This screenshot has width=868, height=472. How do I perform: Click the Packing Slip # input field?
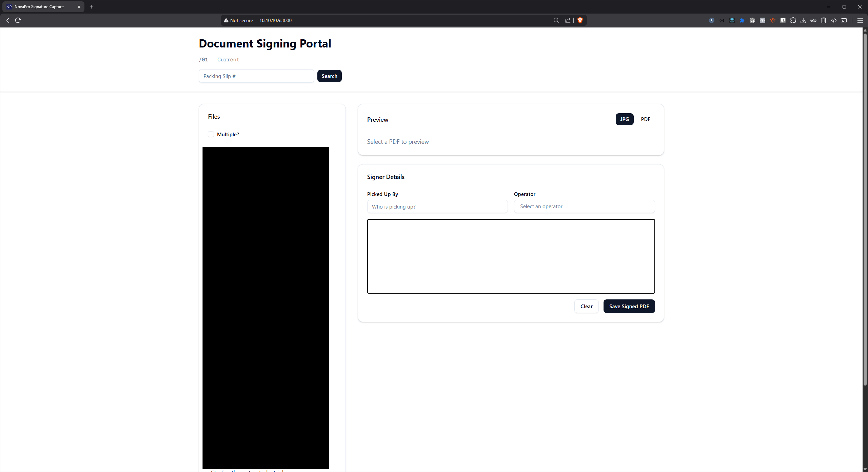(256, 76)
